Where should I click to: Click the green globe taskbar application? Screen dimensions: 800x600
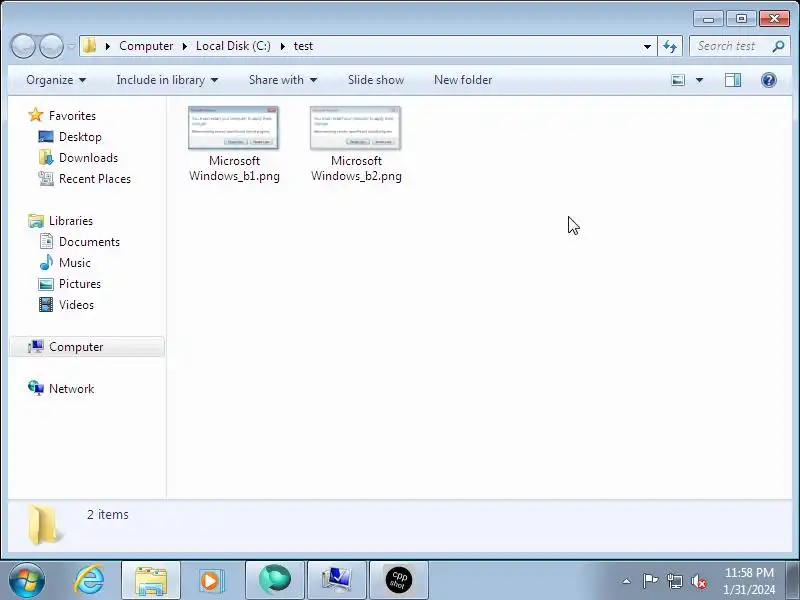point(274,581)
